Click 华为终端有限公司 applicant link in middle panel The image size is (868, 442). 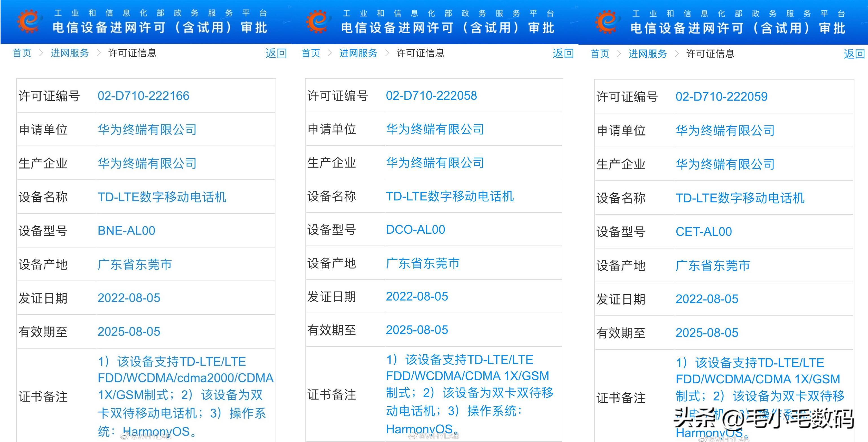click(x=435, y=129)
